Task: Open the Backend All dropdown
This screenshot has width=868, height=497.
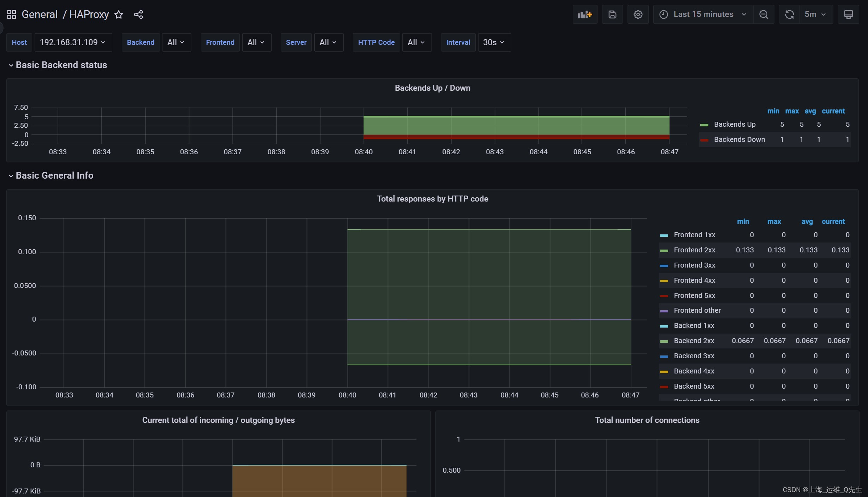Action: (176, 42)
